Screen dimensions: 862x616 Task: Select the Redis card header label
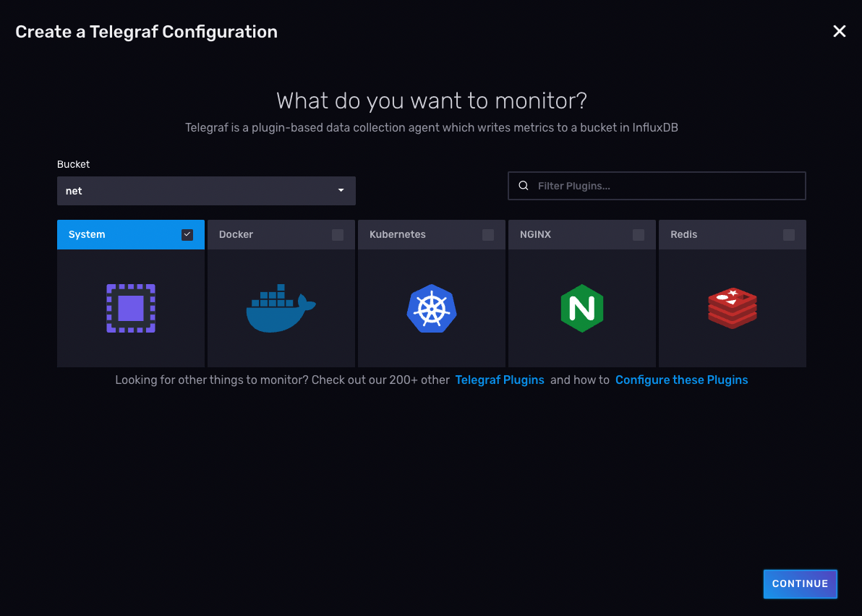tap(684, 235)
